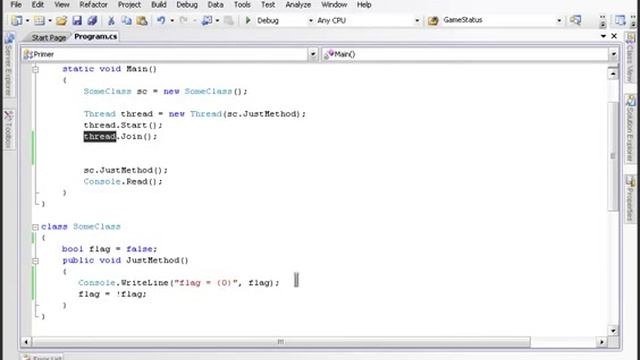The height and width of the screenshot is (360, 640).
Task: Click the Cut scissors icon
Action: 111,20
